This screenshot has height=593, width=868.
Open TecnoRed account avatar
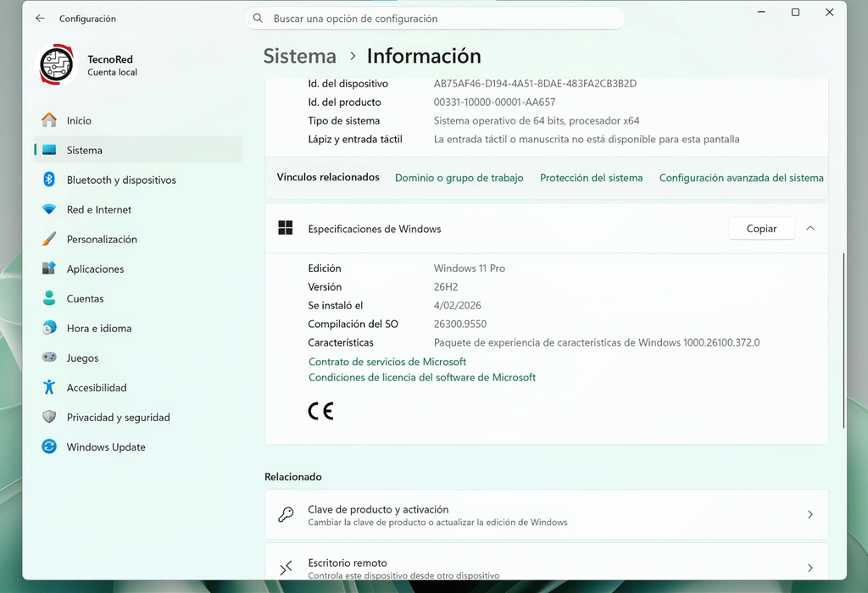(x=57, y=64)
